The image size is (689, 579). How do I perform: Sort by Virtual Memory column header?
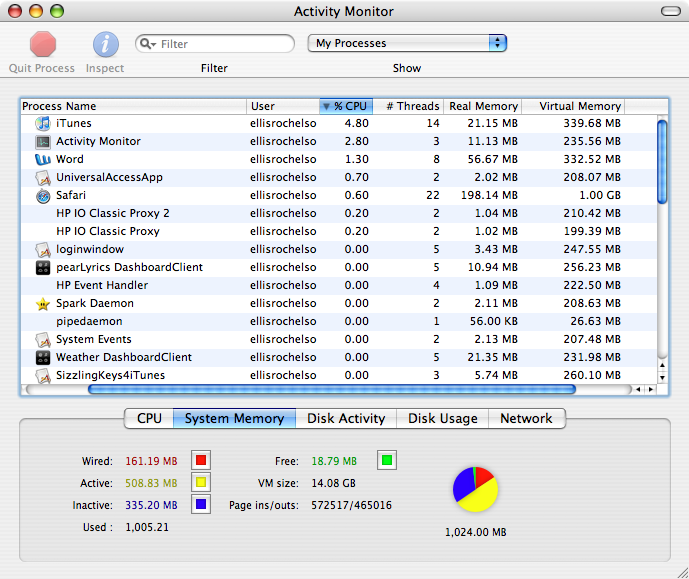pos(573,106)
